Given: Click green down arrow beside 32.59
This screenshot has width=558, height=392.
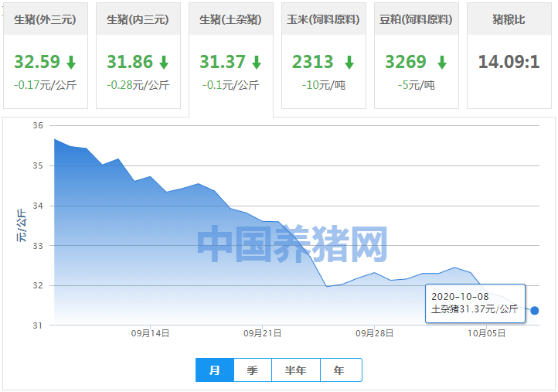Looking at the screenshot, I should pos(71,63).
